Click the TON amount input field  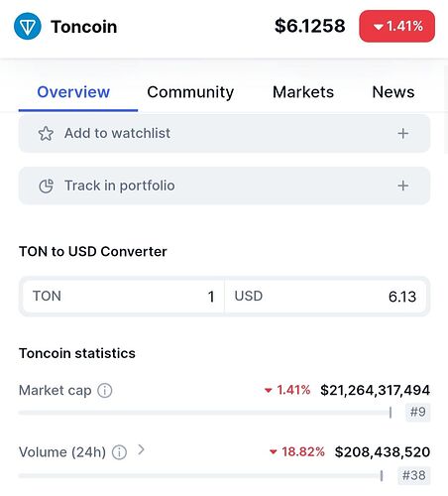(x=123, y=297)
